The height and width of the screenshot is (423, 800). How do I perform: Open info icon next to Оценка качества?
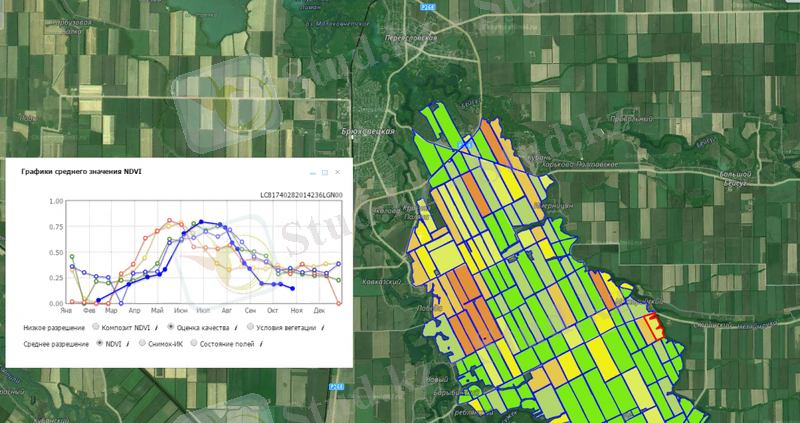pos(234,328)
